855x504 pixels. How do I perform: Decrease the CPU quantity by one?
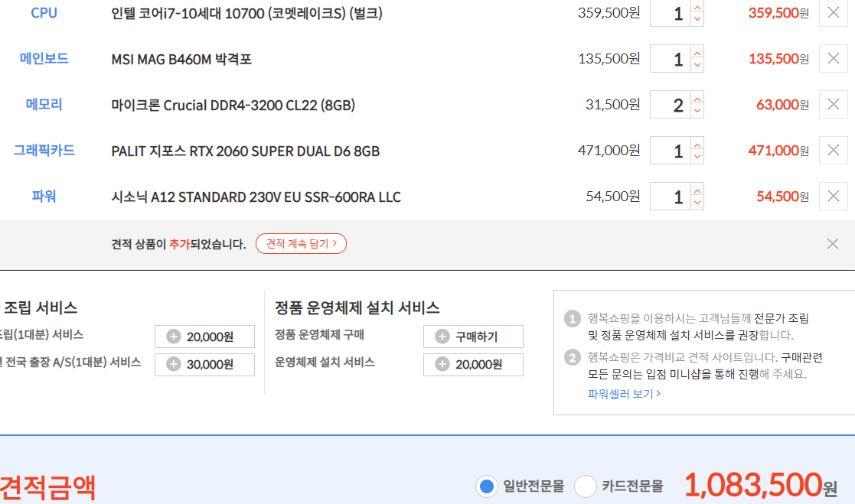[x=697, y=20]
